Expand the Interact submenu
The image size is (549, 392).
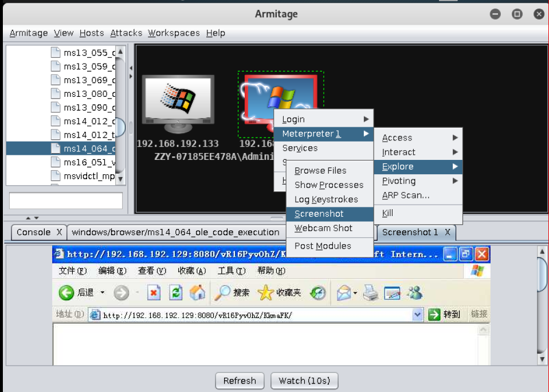(418, 152)
